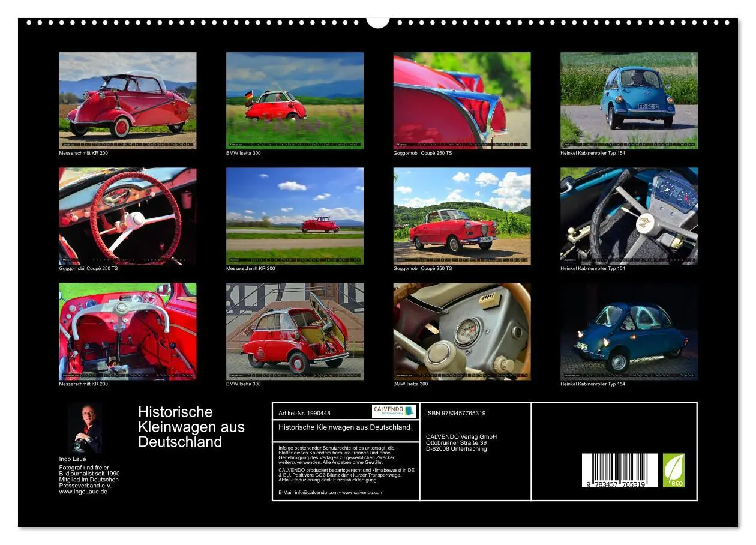
Task: Click the www.IngoLaue.de website address
Action: pyautogui.click(x=83, y=492)
